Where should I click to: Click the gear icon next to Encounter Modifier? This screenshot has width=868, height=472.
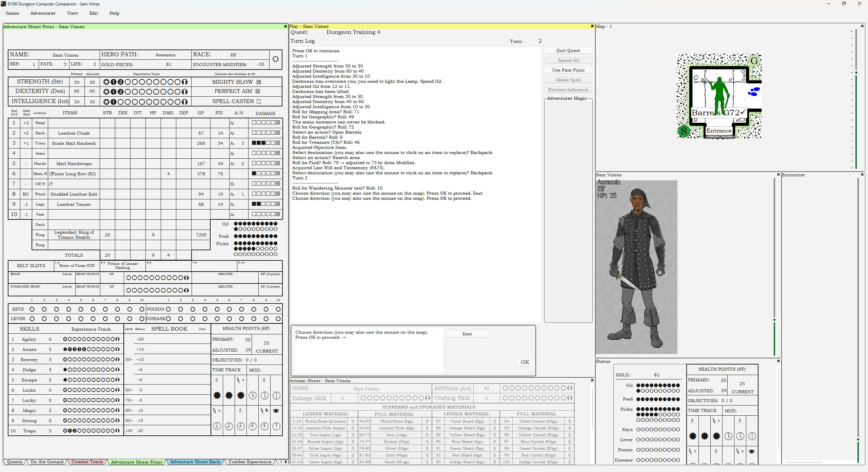pos(275,58)
